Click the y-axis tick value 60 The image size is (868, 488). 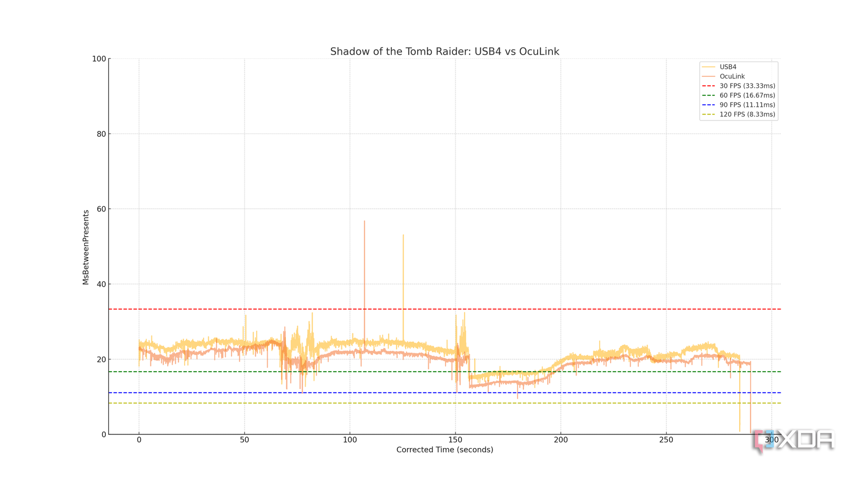coord(101,209)
